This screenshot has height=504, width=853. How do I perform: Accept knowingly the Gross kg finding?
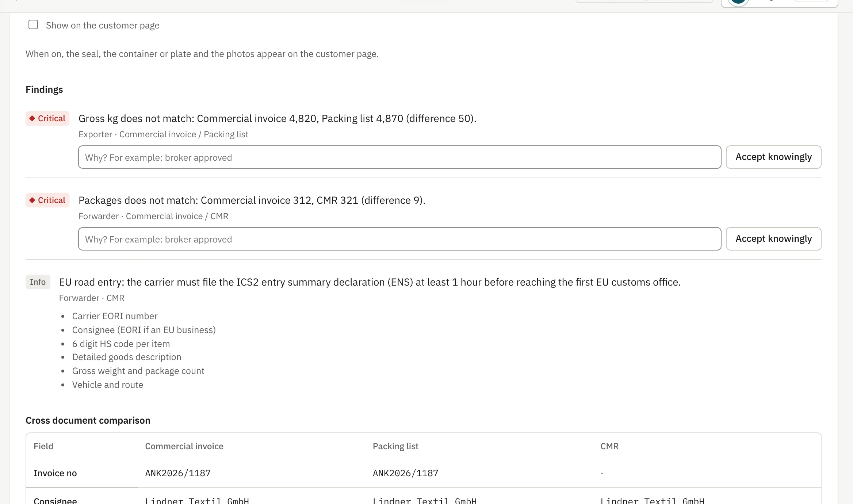click(773, 157)
